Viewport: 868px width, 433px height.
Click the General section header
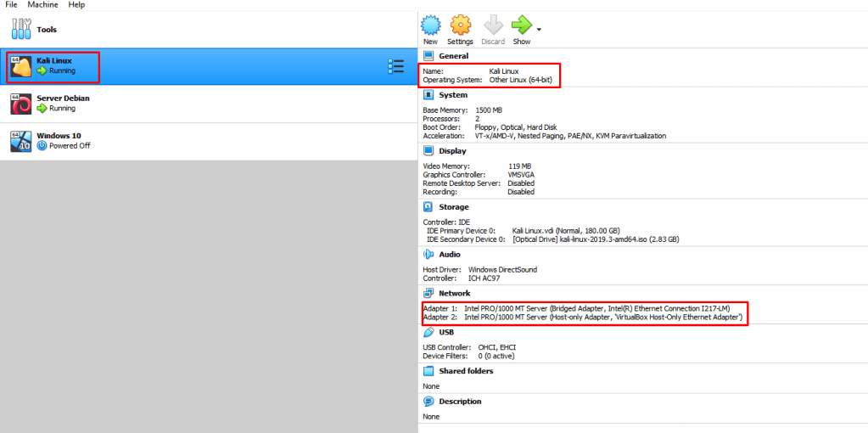pyautogui.click(x=453, y=56)
